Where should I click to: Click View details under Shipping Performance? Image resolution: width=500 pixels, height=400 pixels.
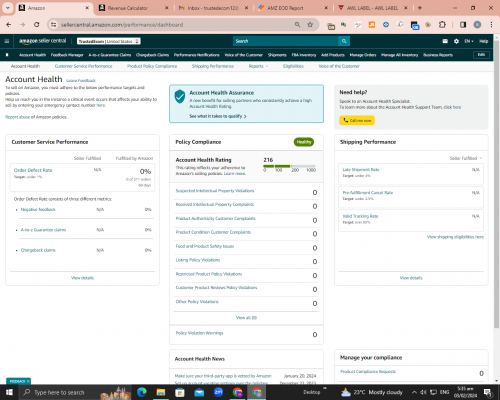(x=411, y=278)
